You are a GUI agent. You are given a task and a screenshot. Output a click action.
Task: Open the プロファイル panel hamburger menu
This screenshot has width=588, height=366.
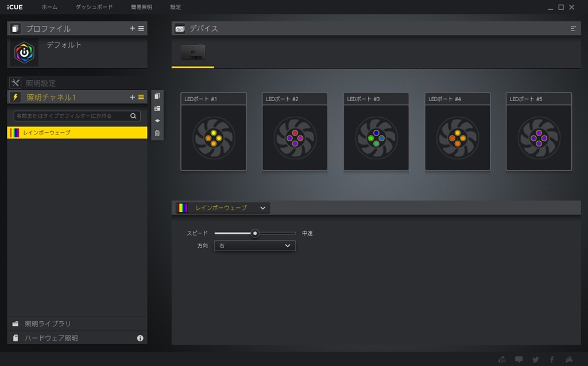pos(141,28)
